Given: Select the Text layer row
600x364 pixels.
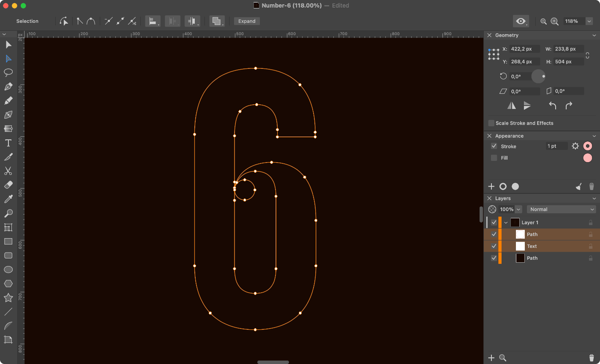Looking at the screenshot, I should 549,246.
